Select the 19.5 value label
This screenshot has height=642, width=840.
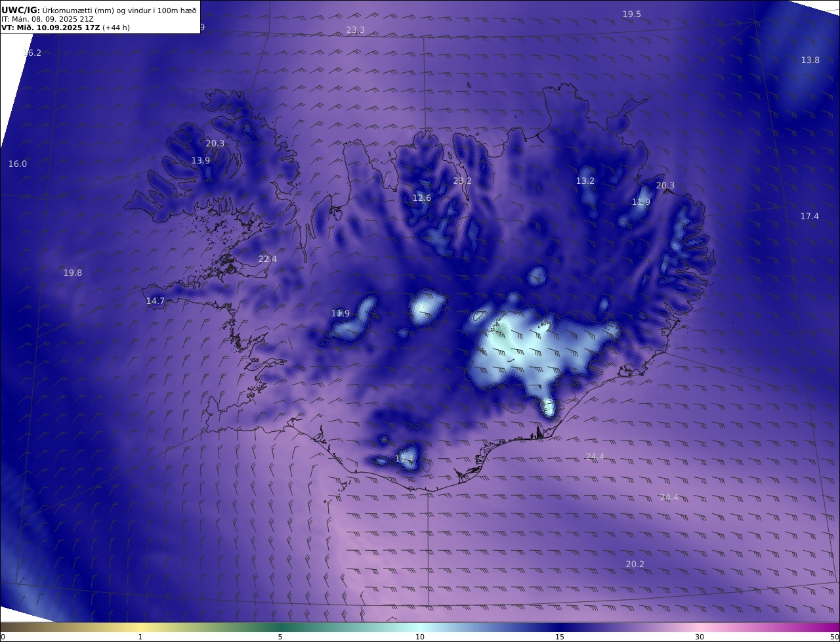pyautogui.click(x=631, y=14)
